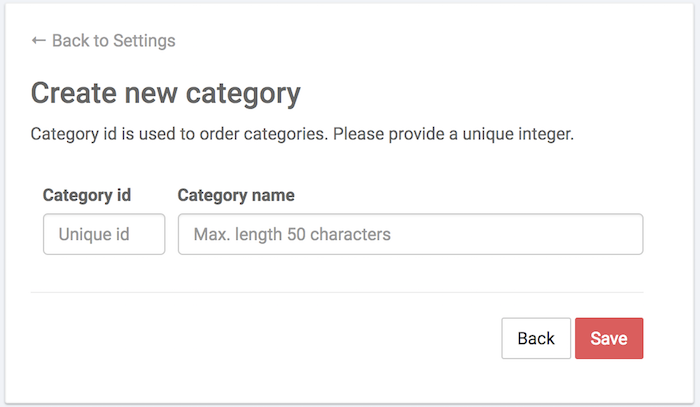Screen dimensions: 700x407
Task: Select the 'Unique id' placeholder text box
Action: 104,234
